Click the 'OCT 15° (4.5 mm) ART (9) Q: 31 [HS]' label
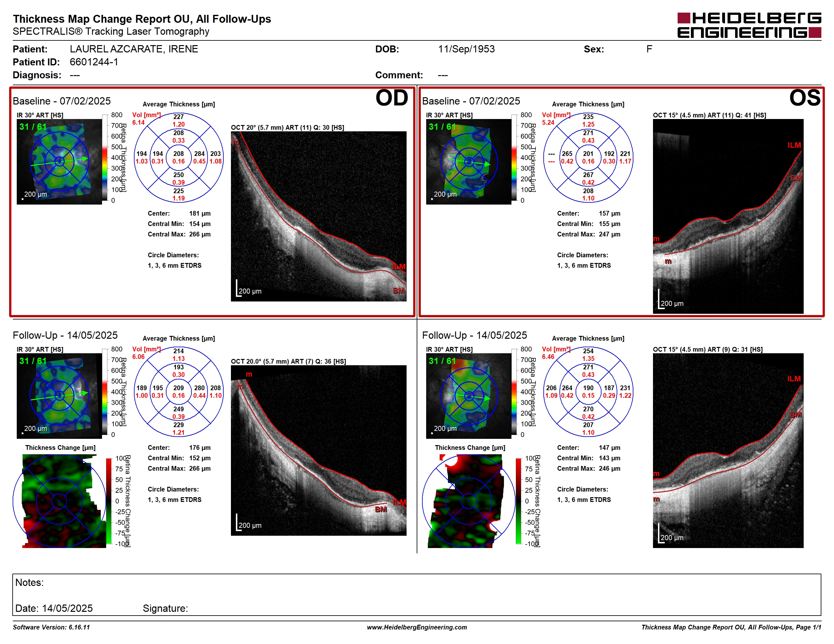834x644 pixels. coord(708,349)
